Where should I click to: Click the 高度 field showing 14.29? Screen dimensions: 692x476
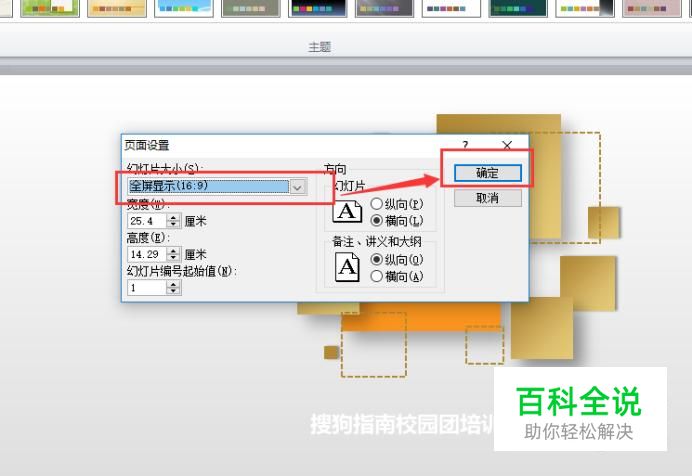[147, 255]
